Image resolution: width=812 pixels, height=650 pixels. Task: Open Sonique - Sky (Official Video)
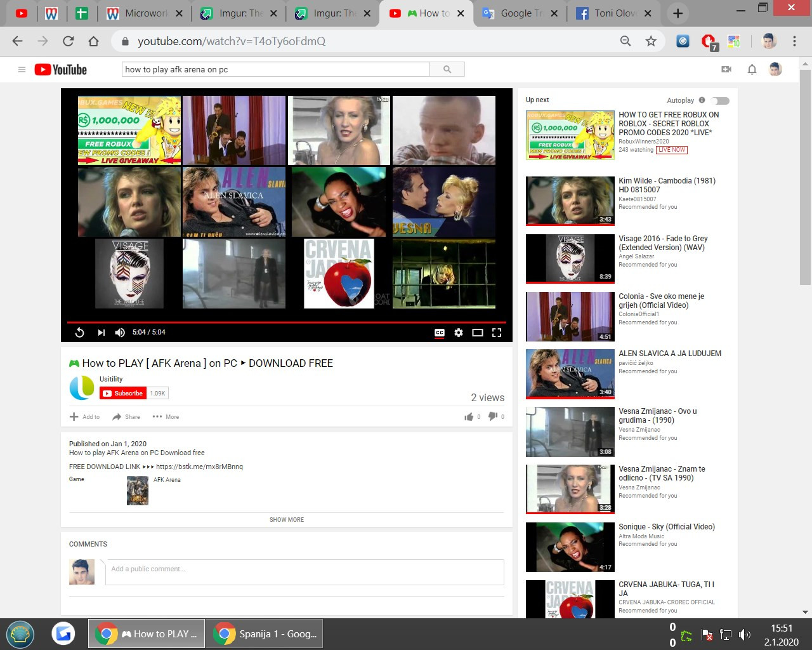pyautogui.click(x=667, y=527)
